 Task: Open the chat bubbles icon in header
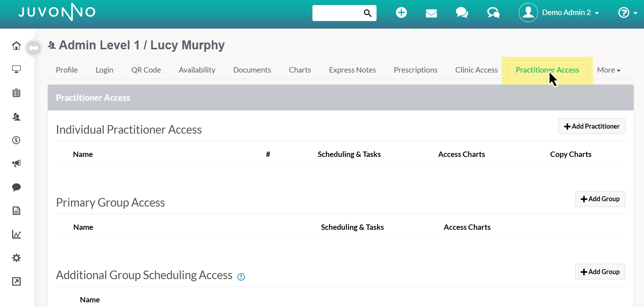pyautogui.click(x=462, y=13)
